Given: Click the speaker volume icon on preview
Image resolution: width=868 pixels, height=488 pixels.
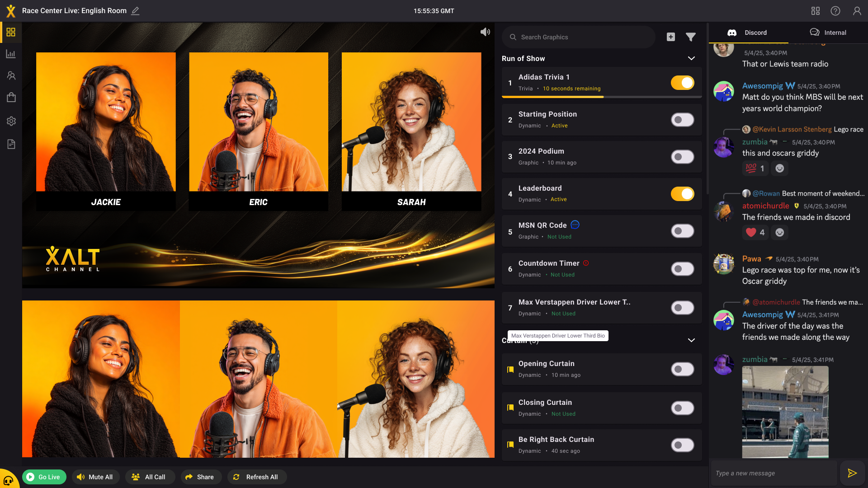Looking at the screenshot, I should pyautogui.click(x=485, y=32).
